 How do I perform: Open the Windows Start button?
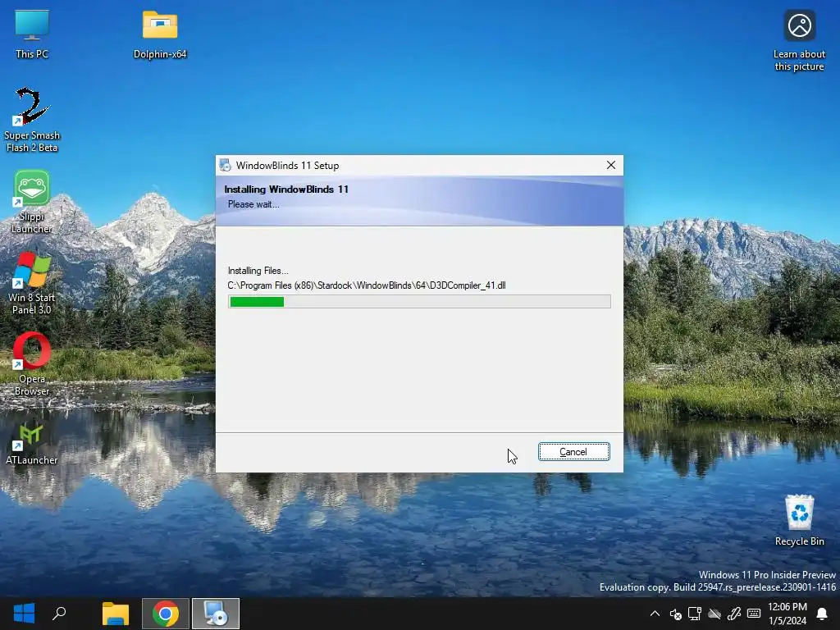tap(24, 614)
